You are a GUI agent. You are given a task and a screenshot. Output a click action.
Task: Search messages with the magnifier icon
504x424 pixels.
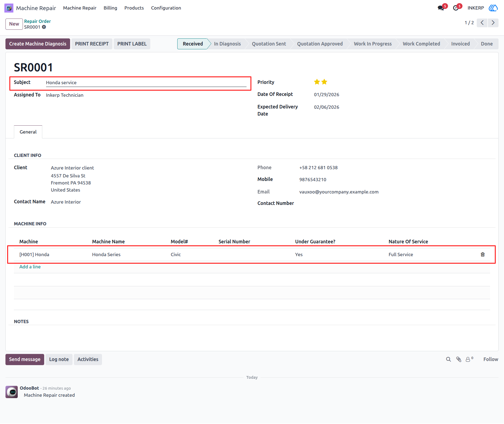click(448, 359)
